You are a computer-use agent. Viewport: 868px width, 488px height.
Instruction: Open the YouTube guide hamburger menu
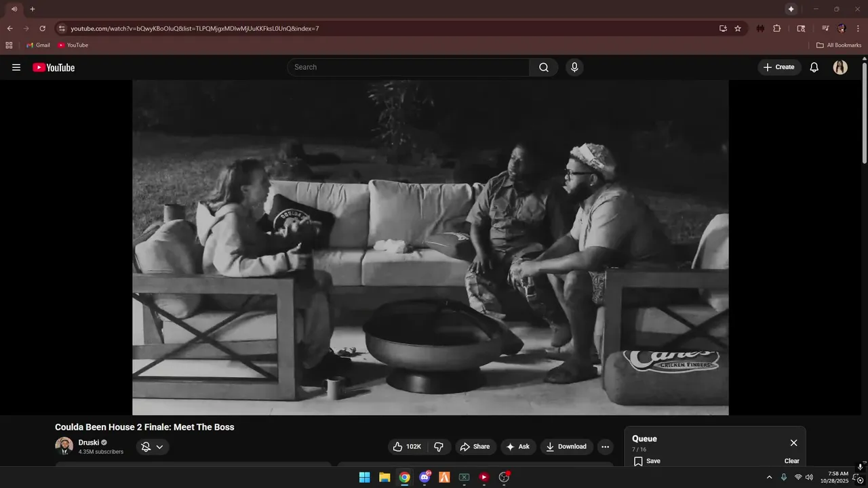[x=16, y=67]
